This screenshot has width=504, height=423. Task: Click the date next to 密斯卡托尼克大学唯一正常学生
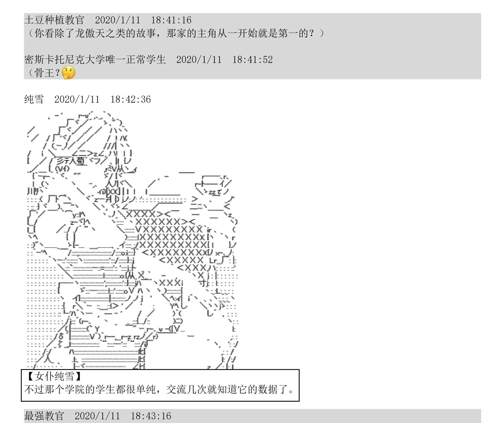199,59
